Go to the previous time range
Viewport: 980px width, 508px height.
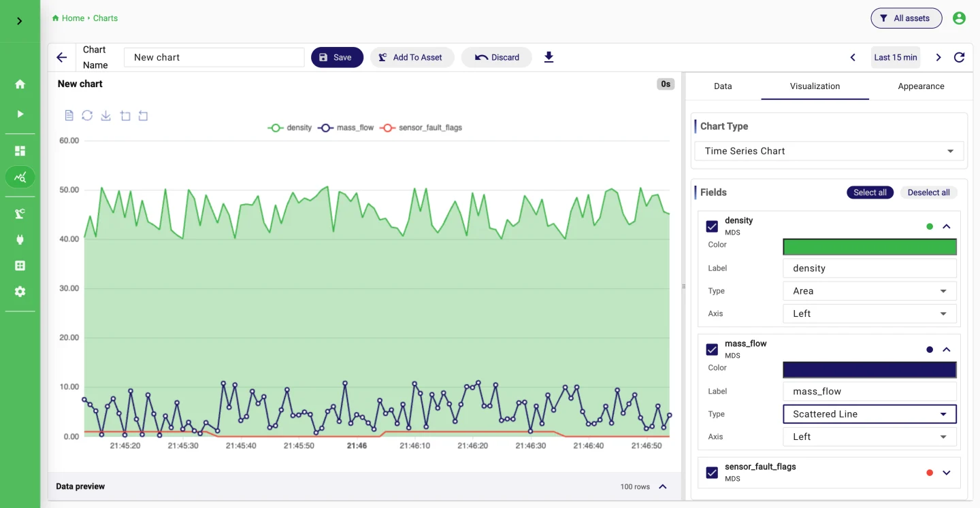(x=853, y=58)
